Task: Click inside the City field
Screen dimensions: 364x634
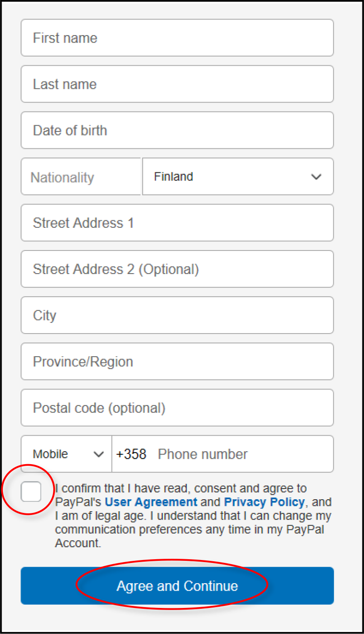Action: (177, 316)
